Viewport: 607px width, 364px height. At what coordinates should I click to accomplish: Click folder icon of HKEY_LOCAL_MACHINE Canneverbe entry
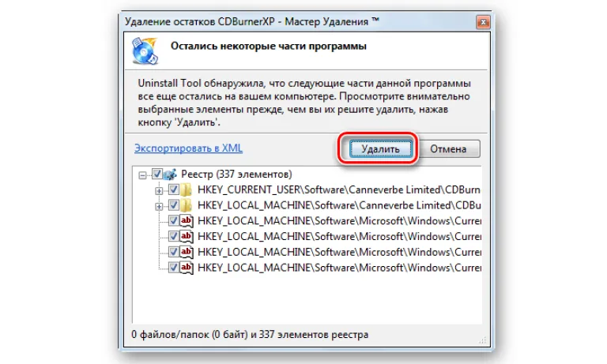(x=187, y=205)
